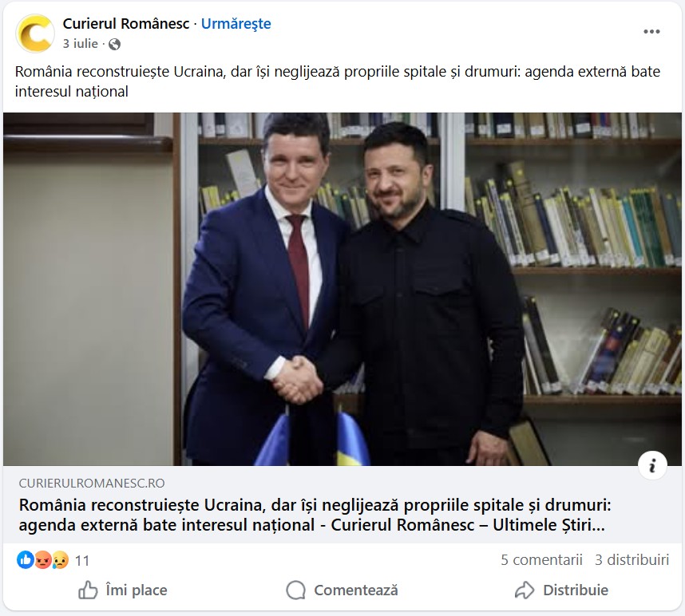Open the Curierul Românesc page name

pyautogui.click(x=126, y=24)
